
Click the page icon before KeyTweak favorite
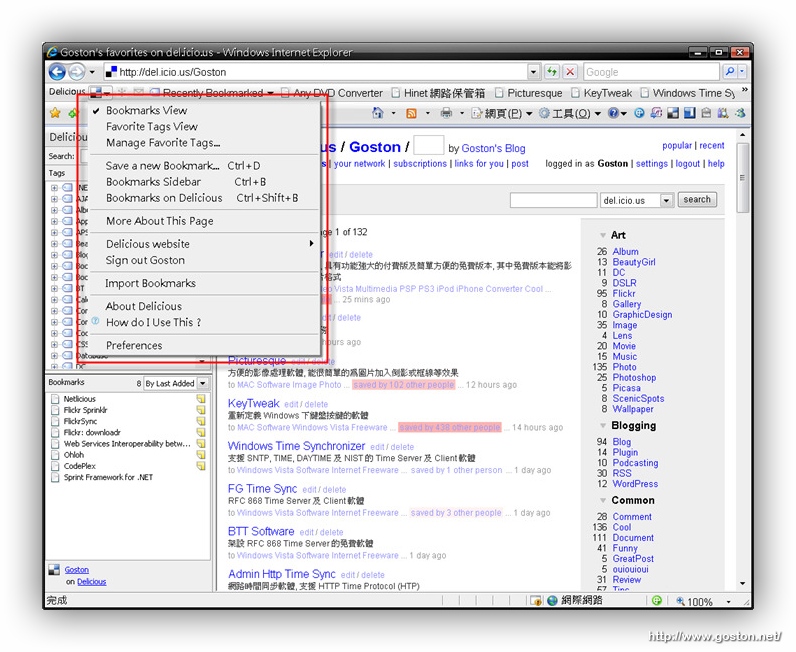click(575, 93)
